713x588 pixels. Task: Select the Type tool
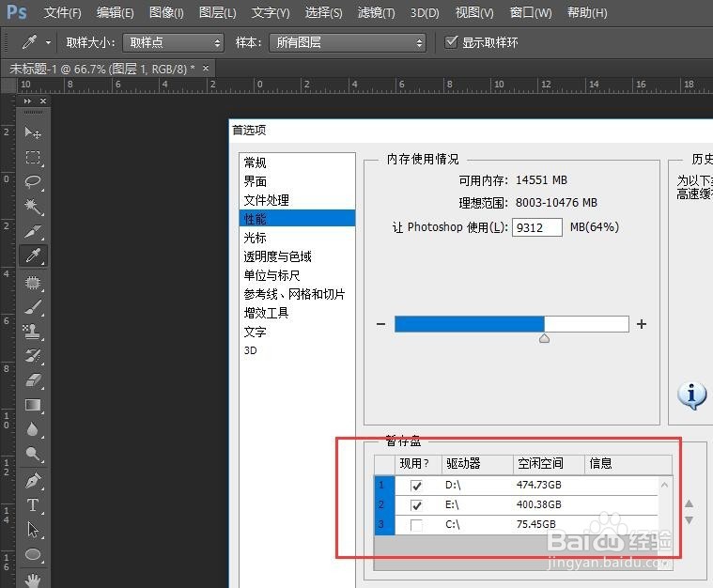(x=33, y=505)
